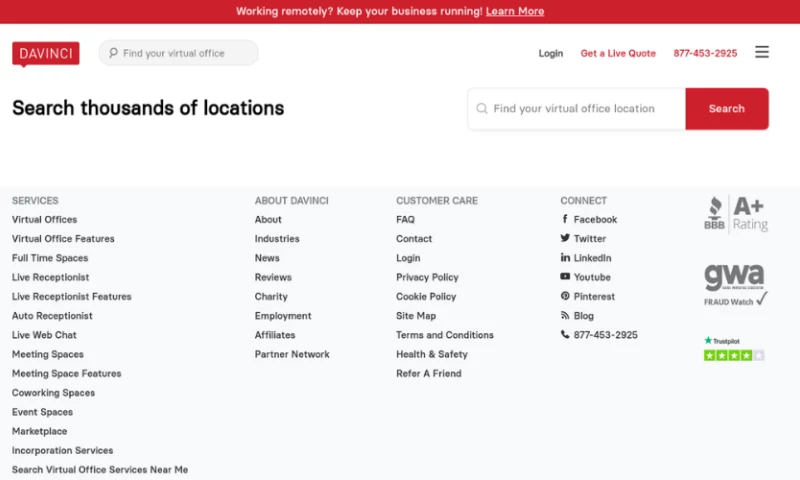Click the Twitter bird icon
The image size is (800, 480).
(x=565, y=238)
